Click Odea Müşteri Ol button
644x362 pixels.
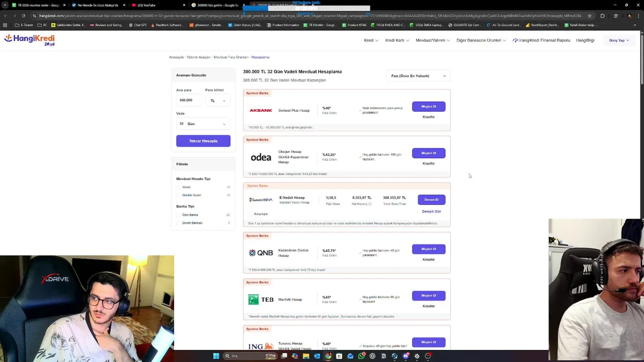429,153
